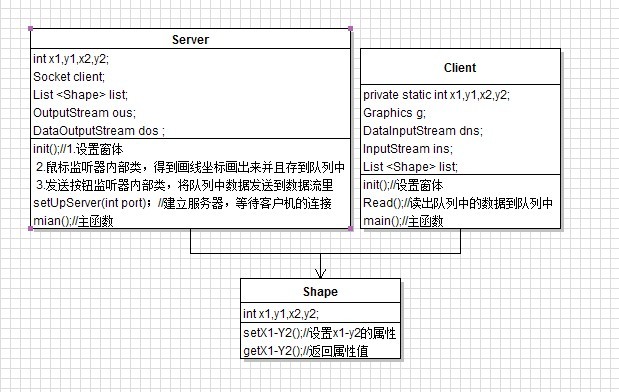Click the '2.鼠标监听器内部类' line
The height and width of the screenshot is (392, 619).
(191, 167)
